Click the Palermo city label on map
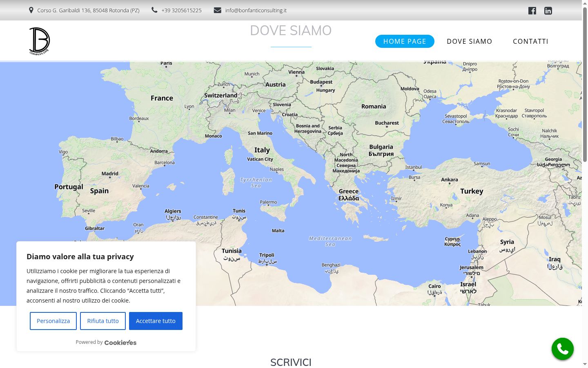588x368 pixels. [268, 202]
